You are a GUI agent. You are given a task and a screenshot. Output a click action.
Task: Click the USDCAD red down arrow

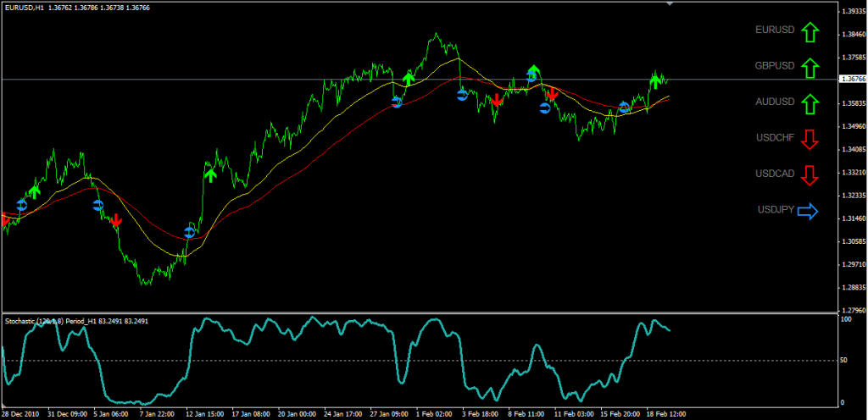[x=810, y=175]
